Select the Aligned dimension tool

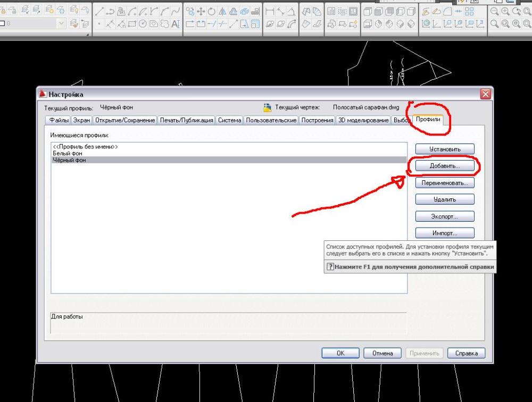point(280,12)
